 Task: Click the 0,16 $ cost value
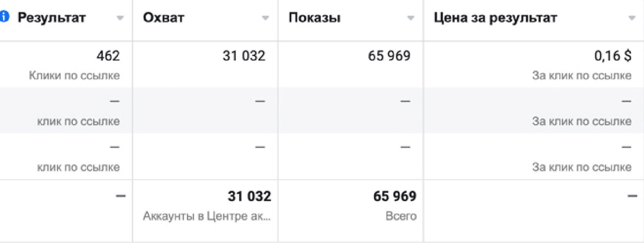(x=613, y=56)
